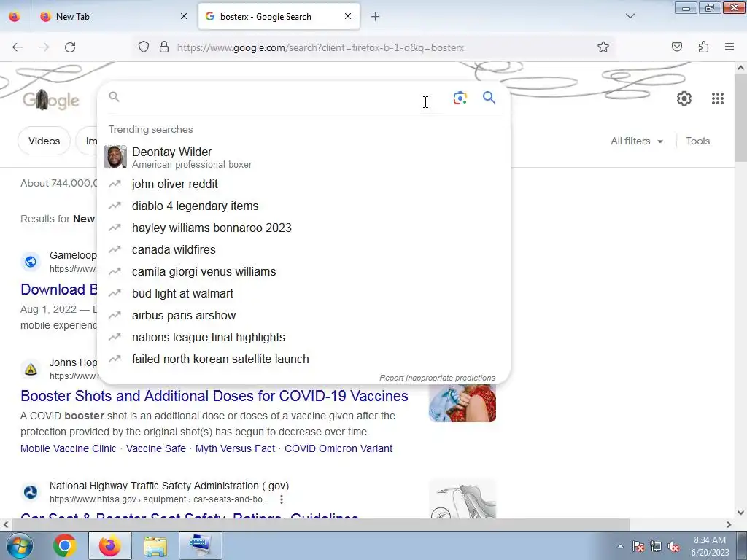Click the vaccine shot result thumbnail
The width and height of the screenshot is (747, 560).
[462, 403]
